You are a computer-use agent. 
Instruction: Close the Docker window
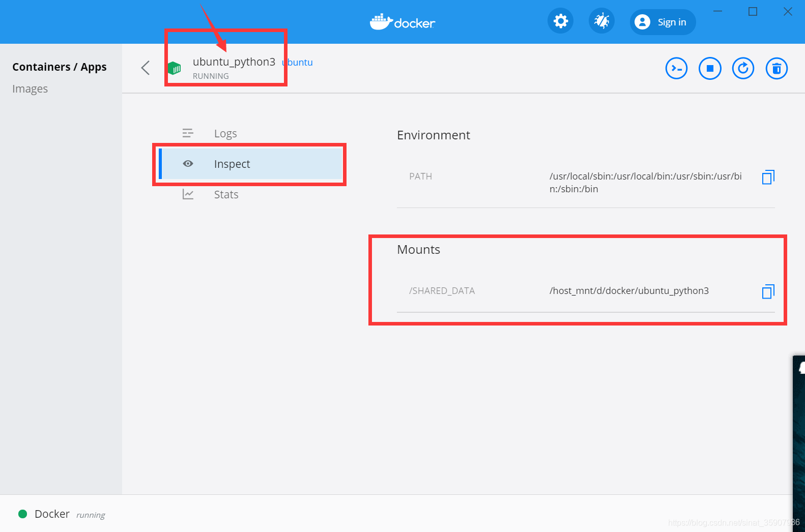pos(788,11)
